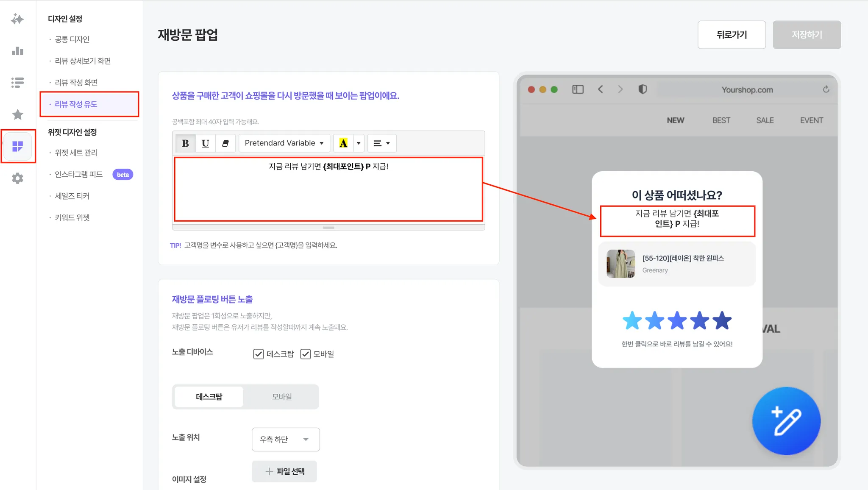This screenshot has width=868, height=490.
Task: Open the bar chart statistics sidebar icon
Action: coord(17,51)
